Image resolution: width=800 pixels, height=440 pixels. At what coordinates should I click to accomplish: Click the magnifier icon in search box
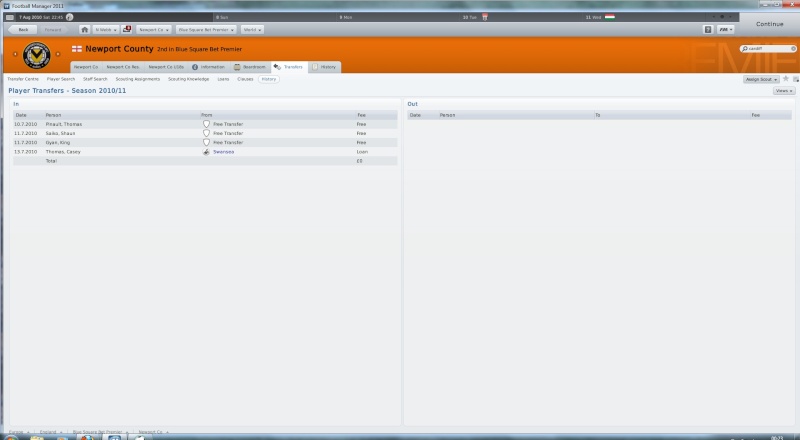(x=745, y=48)
